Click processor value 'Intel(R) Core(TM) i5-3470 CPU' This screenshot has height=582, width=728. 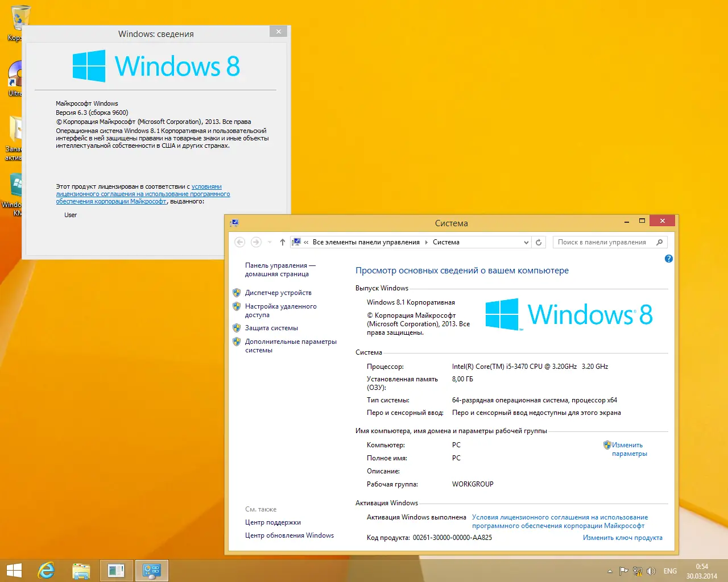pyautogui.click(x=497, y=367)
